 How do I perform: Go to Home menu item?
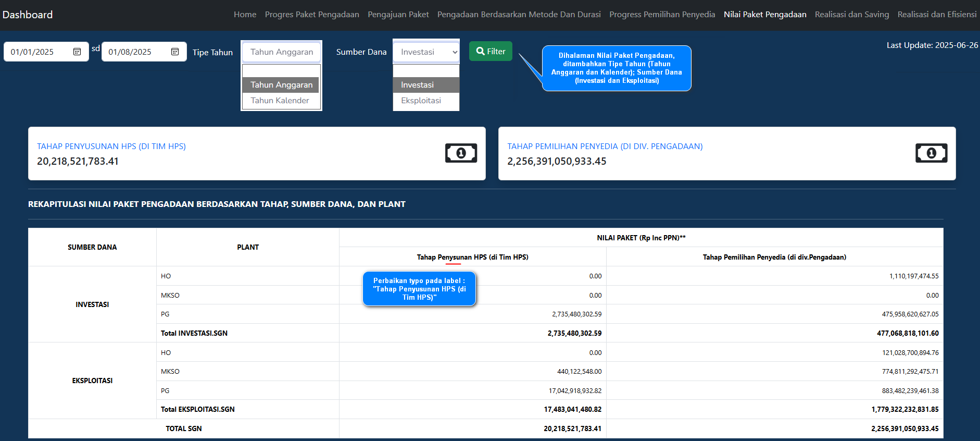point(245,15)
